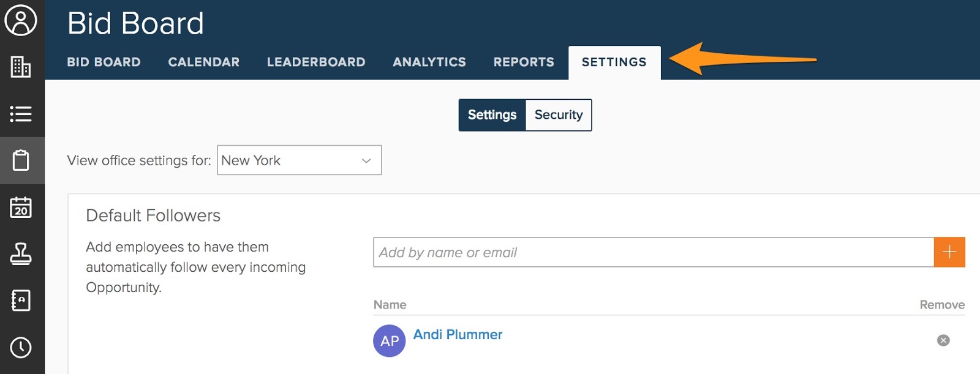The width and height of the screenshot is (980, 374).
Task: Switch to the Security toggle option
Action: pos(558,115)
